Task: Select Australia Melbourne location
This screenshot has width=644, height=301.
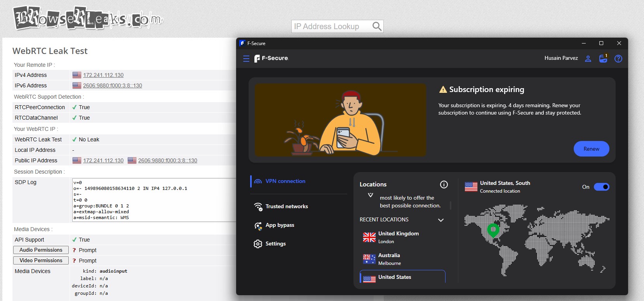Action: pyautogui.click(x=402, y=259)
